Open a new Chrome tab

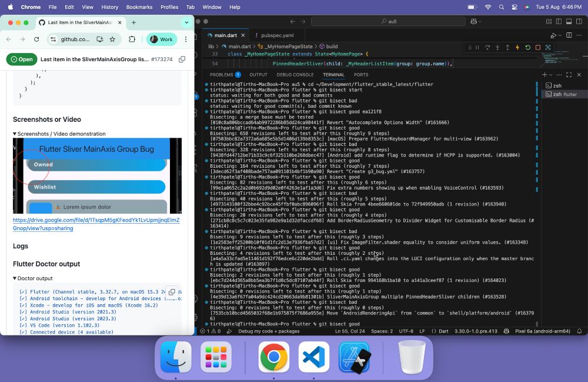(x=133, y=22)
